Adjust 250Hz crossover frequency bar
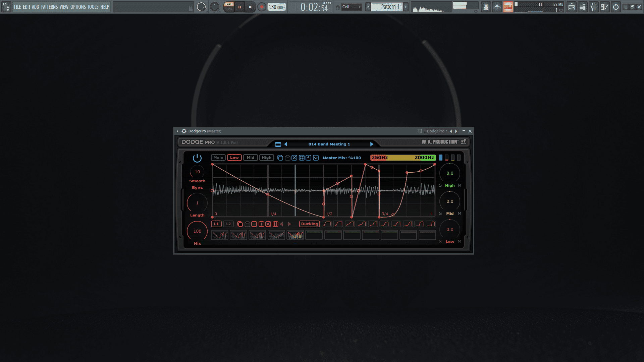644x362 pixels. coord(379,158)
